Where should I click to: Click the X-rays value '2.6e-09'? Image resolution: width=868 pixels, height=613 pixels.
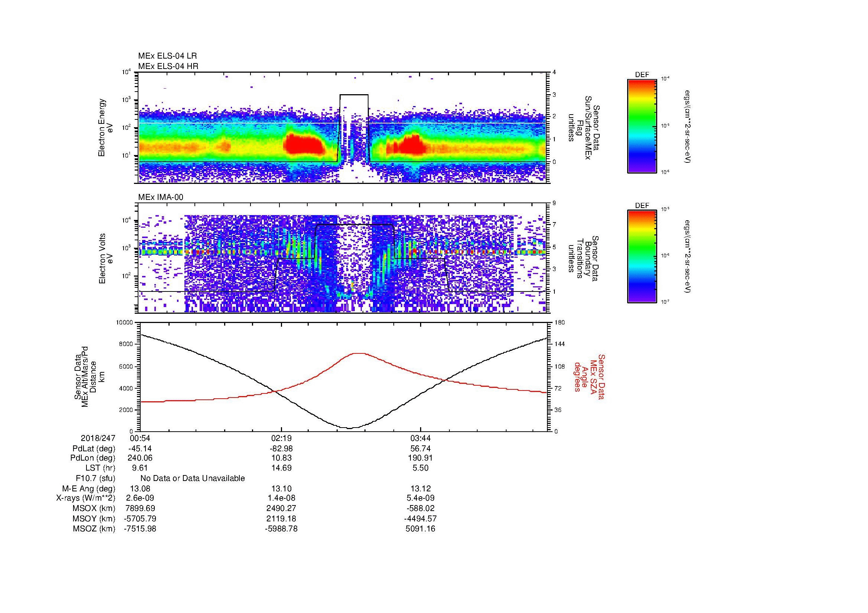[140, 498]
